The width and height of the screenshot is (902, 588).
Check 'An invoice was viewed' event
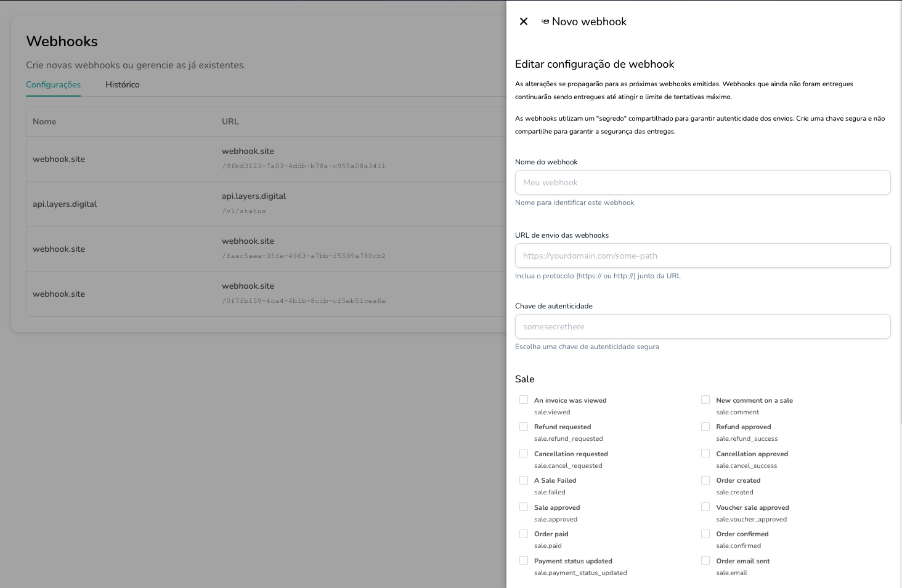point(524,400)
